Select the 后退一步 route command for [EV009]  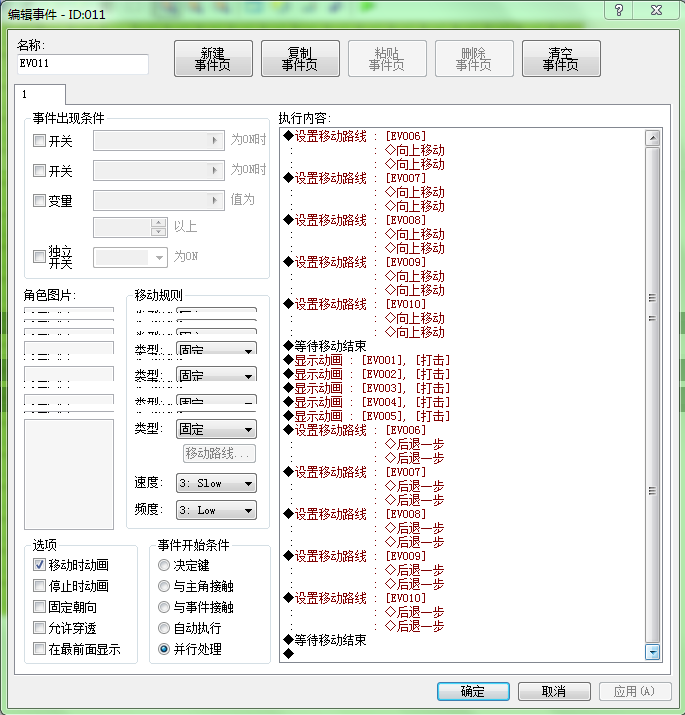pos(354,556)
